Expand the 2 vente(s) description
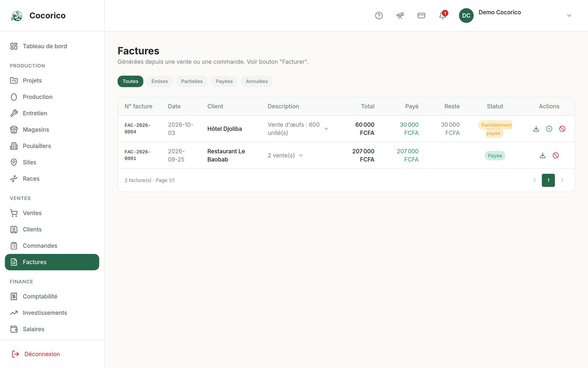Image resolution: width=588 pixels, height=368 pixels. (x=301, y=155)
